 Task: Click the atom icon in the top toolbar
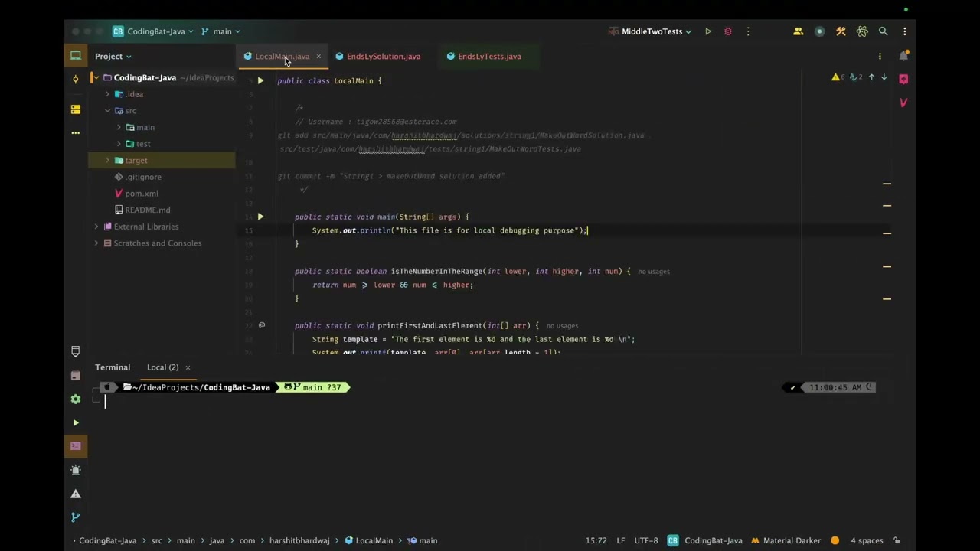(x=862, y=31)
